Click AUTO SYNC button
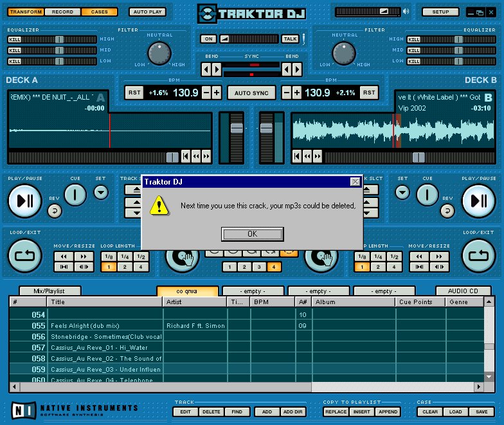The height and width of the screenshot is (425, 504). click(x=251, y=93)
